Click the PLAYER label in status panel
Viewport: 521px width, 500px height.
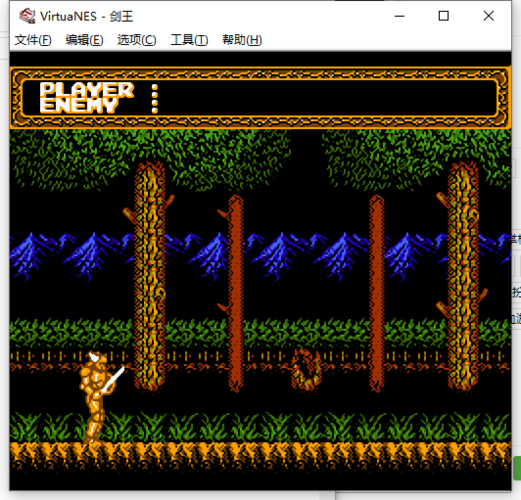tap(87, 90)
